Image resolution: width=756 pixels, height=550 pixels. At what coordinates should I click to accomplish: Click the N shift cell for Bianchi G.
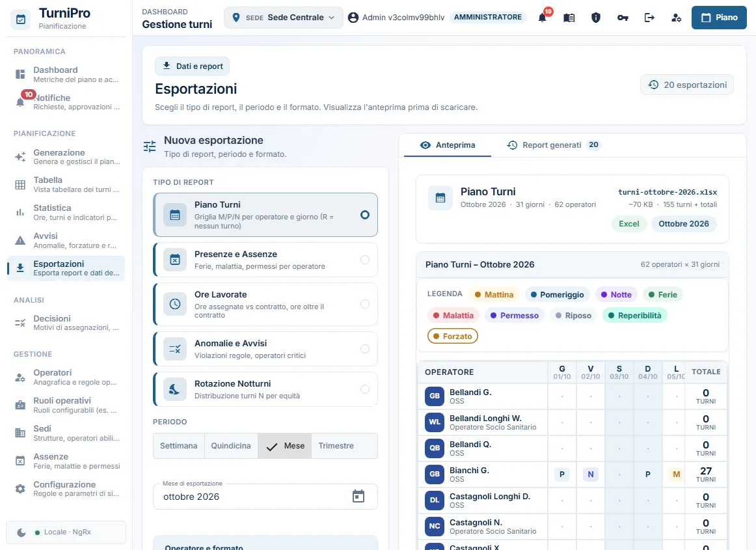point(591,474)
